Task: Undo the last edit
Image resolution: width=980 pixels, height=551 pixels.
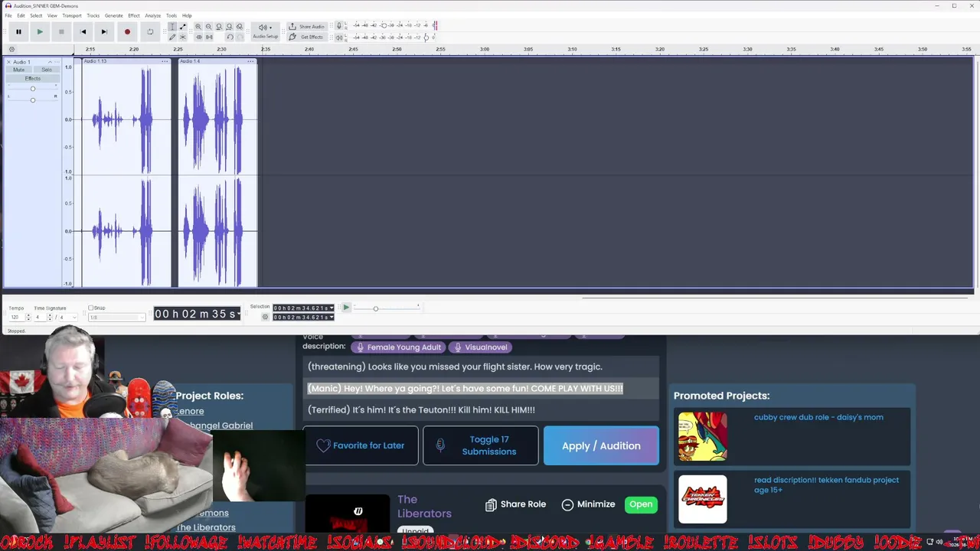Action: coord(229,37)
